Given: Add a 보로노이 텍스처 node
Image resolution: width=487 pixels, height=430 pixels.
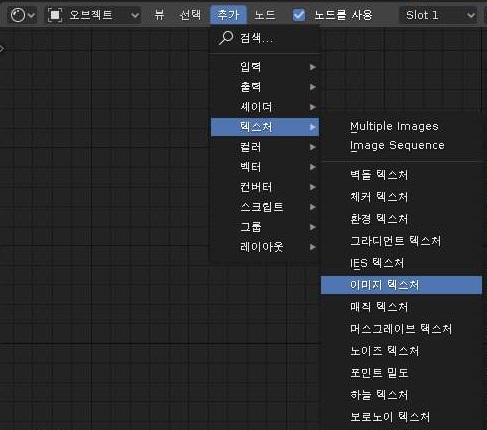Looking at the screenshot, I should click(x=401, y=417).
